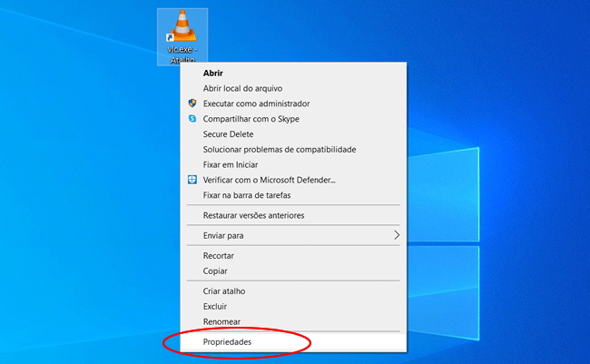Open 'Solucionar problemas de compatibilidade'

[x=279, y=149]
